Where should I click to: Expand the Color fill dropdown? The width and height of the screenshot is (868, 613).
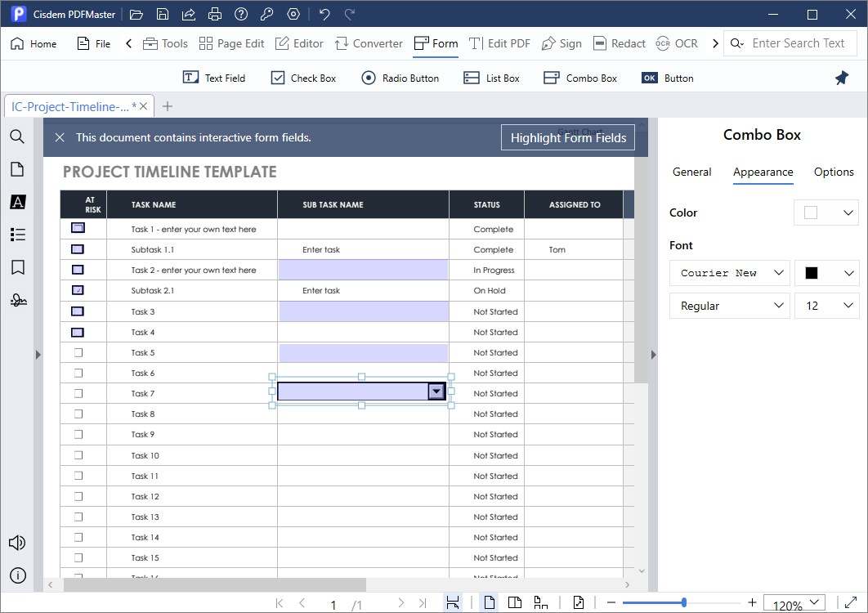pyautogui.click(x=826, y=213)
